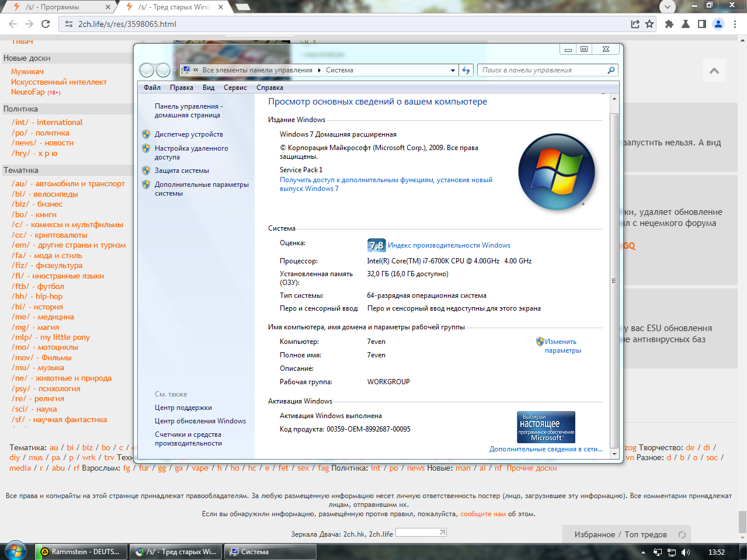
Task: Open Искусственный интеллект board link
Action: coord(58,82)
